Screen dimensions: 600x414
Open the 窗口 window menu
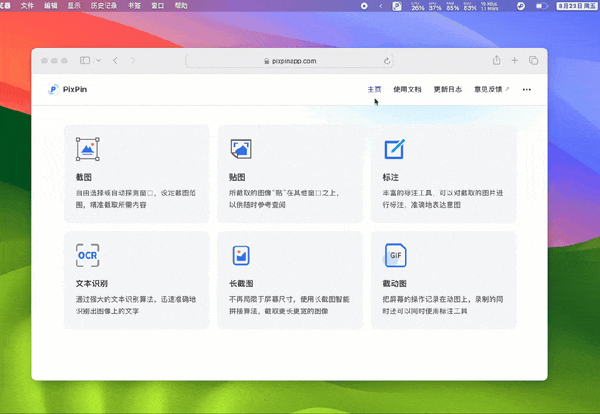point(157,6)
